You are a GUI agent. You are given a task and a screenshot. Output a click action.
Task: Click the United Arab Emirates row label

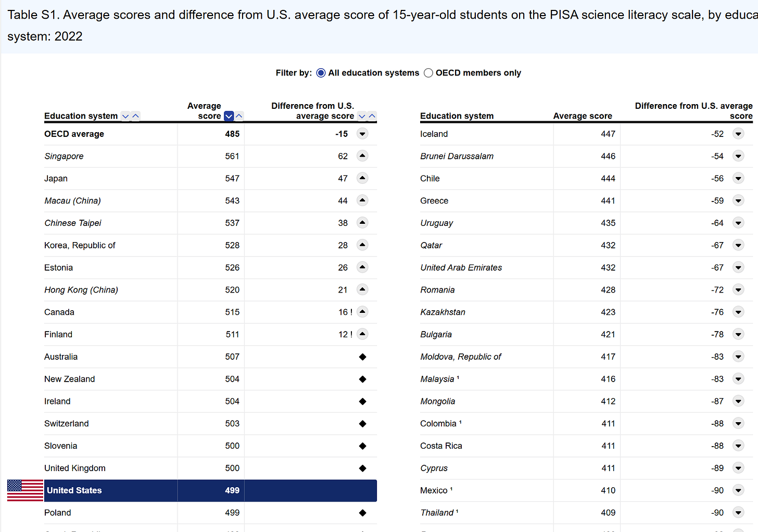tap(461, 268)
